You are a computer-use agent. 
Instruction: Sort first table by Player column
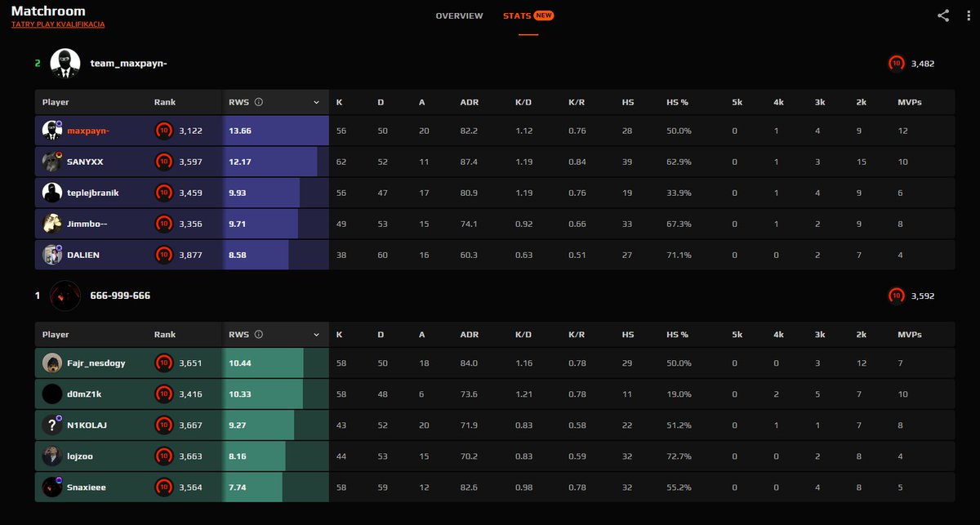56,102
